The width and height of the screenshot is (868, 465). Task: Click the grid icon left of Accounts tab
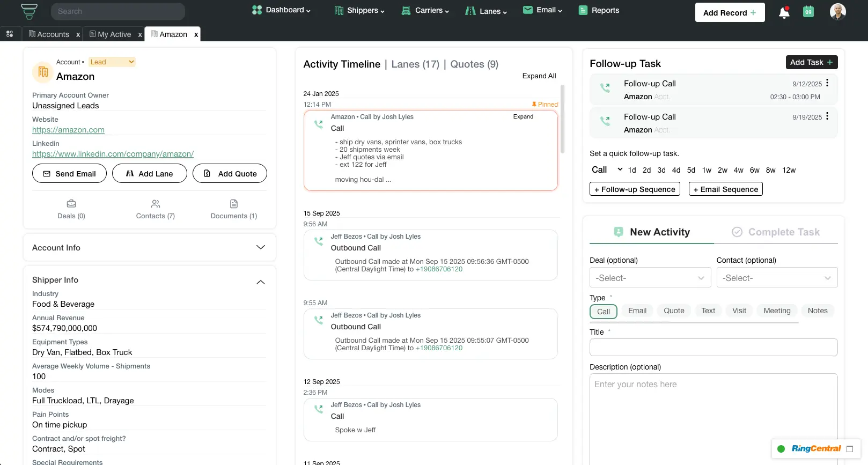[x=10, y=34]
